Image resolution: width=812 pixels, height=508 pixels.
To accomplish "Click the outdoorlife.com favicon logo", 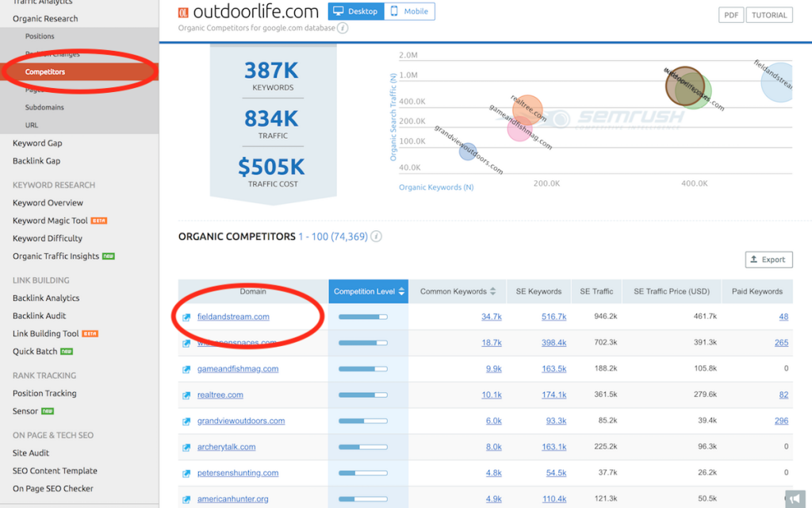I will point(183,13).
